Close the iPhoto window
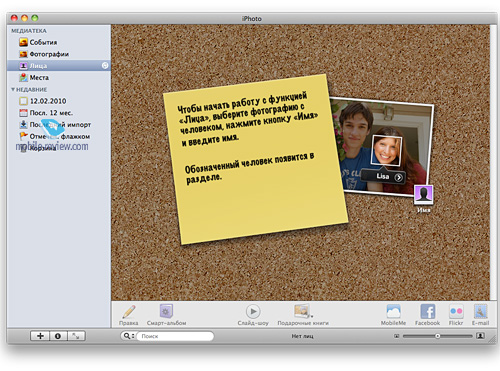Screen dimensions: 500x371 click(x=14, y=18)
